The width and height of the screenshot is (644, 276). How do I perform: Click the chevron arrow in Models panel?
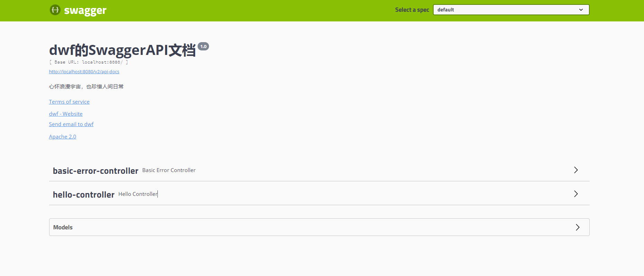point(577,227)
